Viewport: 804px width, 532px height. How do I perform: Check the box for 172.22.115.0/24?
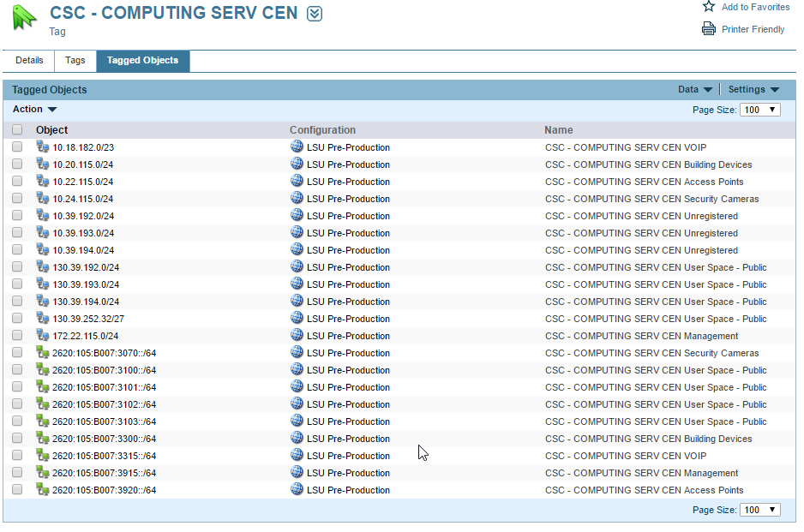click(17, 335)
